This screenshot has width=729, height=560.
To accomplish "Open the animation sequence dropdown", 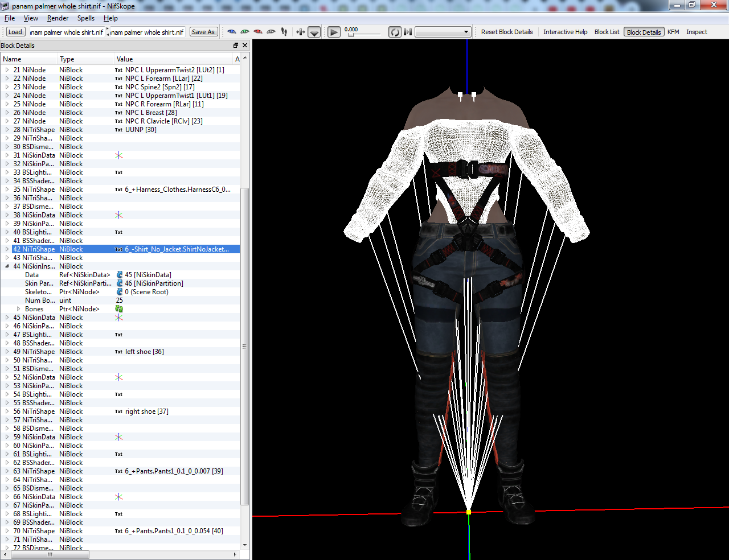I will pos(443,32).
